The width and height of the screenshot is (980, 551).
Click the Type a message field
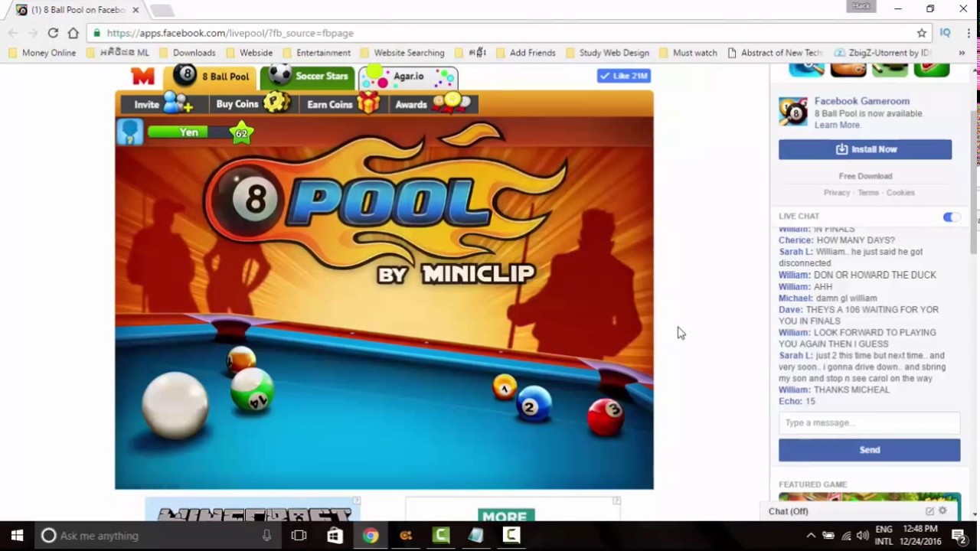pyautogui.click(x=869, y=422)
